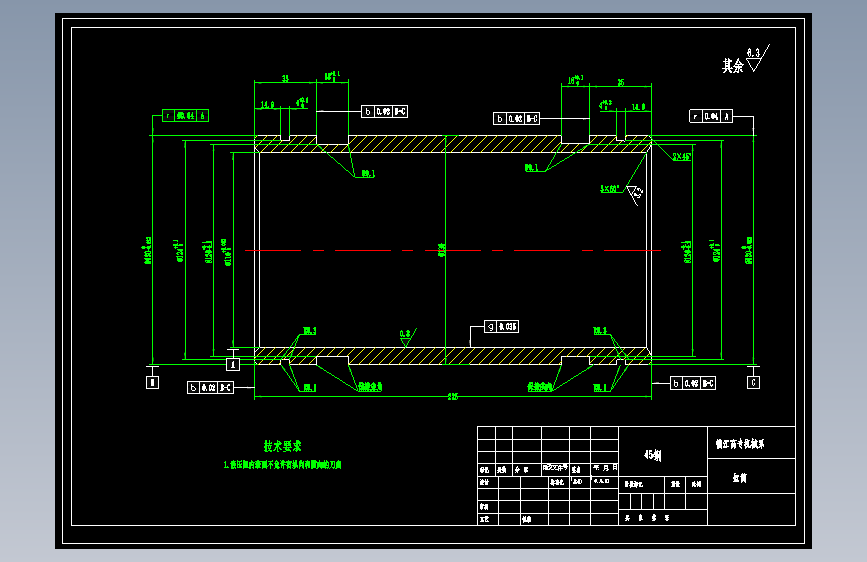Select the 2X45° chamfer annotation
Image resolution: width=867 pixels, height=562 pixels.
tap(682, 157)
